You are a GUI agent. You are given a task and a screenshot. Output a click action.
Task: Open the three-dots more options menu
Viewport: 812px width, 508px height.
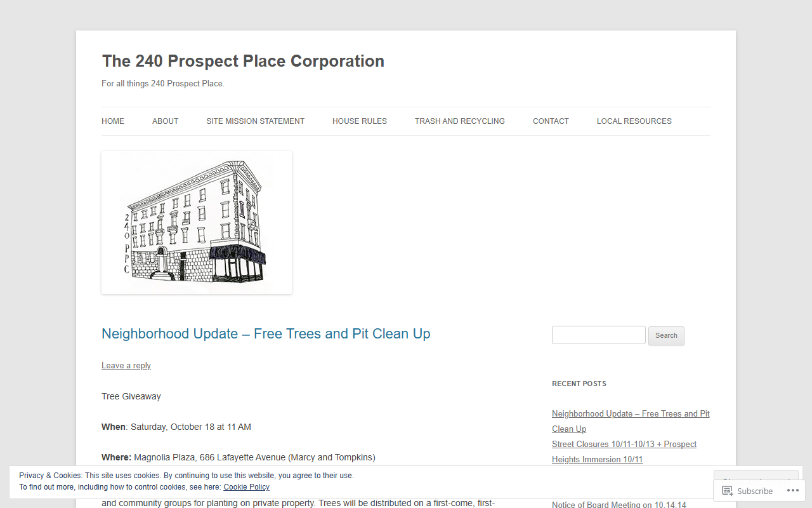[x=793, y=491]
